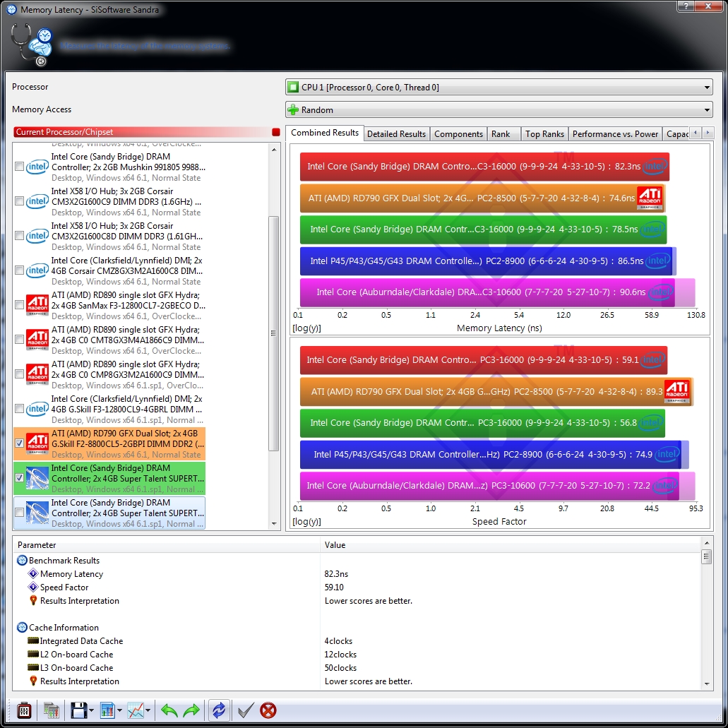Click the Memory Latency diamond icon
Screen dimensions: 728x728
coord(33,573)
